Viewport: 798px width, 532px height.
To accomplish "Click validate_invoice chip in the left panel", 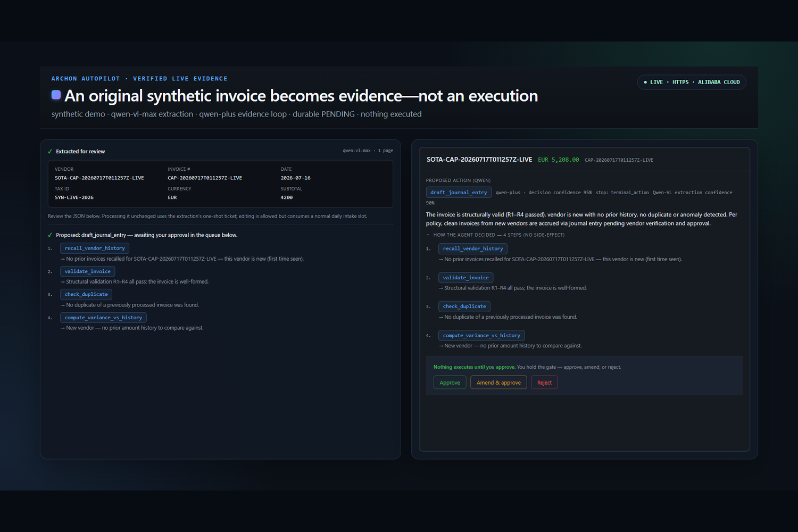I will (x=88, y=271).
